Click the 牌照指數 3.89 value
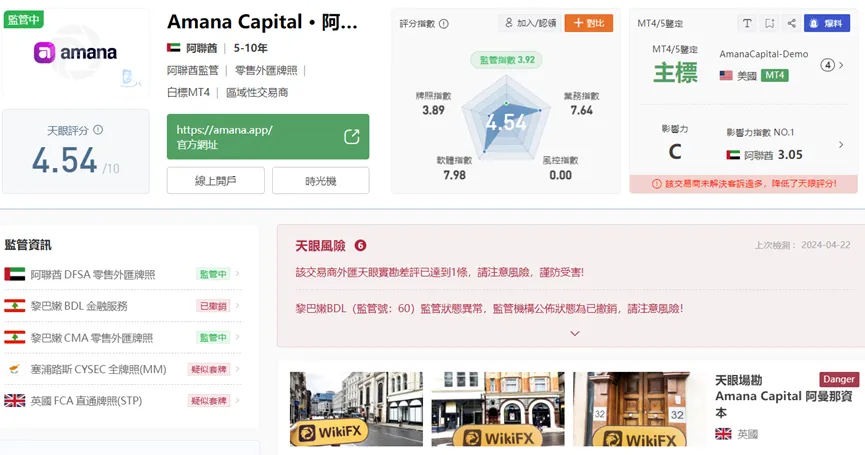Viewport: 865px width, 455px height. click(x=434, y=110)
